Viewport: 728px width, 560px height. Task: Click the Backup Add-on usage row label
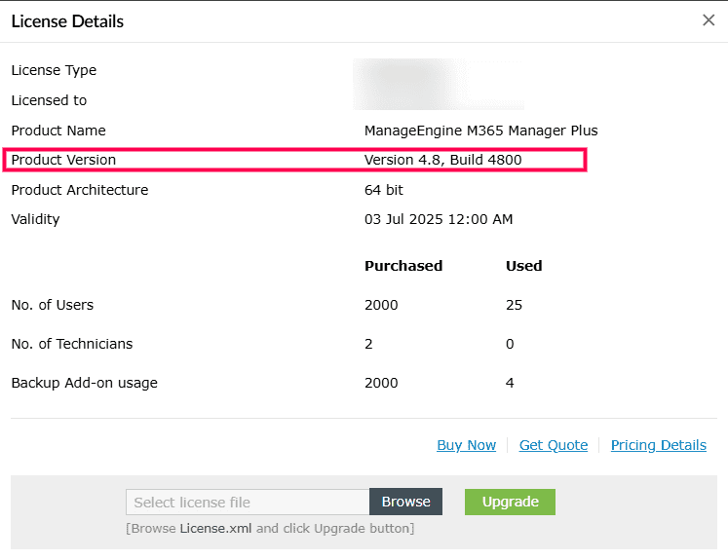[x=84, y=383]
